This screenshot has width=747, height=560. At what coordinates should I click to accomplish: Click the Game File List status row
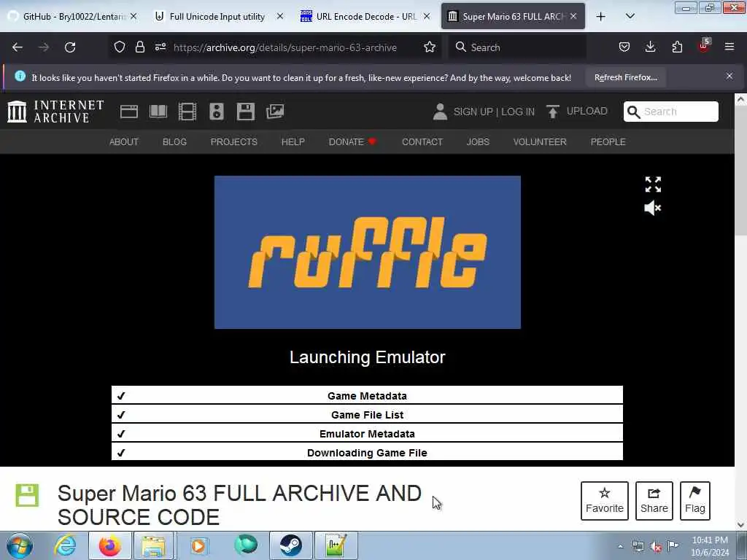367,414
